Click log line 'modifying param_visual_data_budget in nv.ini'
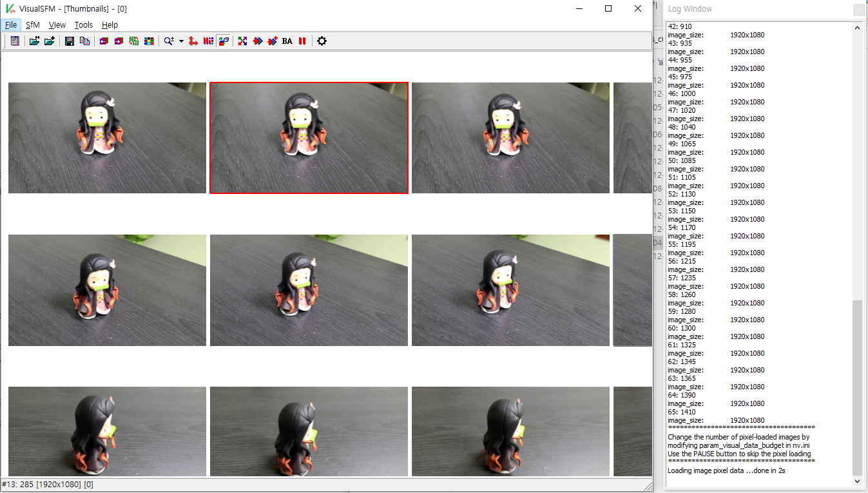868x493 pixels. tap(738, 445)
